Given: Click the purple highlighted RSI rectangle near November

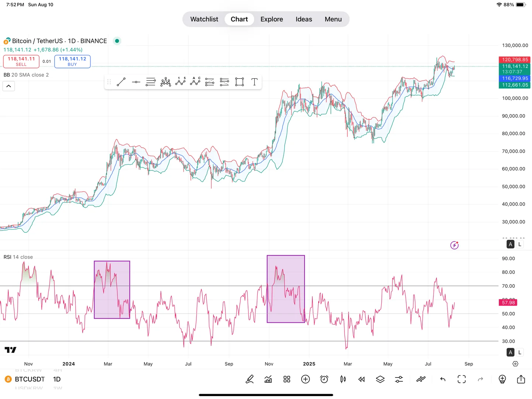Looking at the screenshot, I should (x=286, y=289).
